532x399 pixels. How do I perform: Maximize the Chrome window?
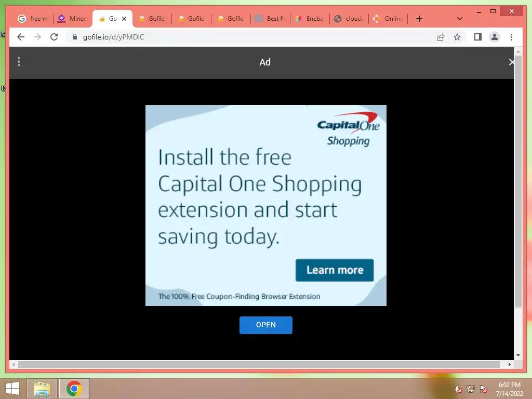[493, 11]
